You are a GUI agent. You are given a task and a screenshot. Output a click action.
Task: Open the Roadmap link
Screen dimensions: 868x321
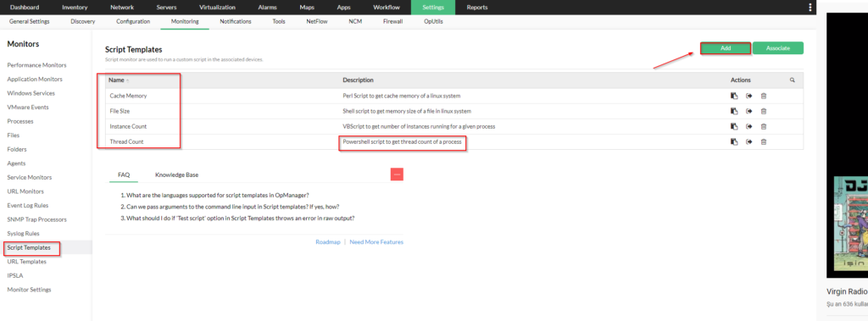328,242
